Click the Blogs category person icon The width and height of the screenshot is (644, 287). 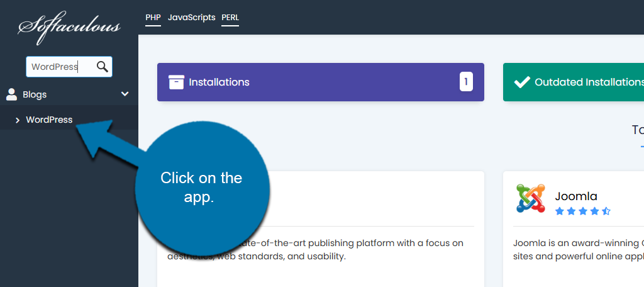(11, 94)
